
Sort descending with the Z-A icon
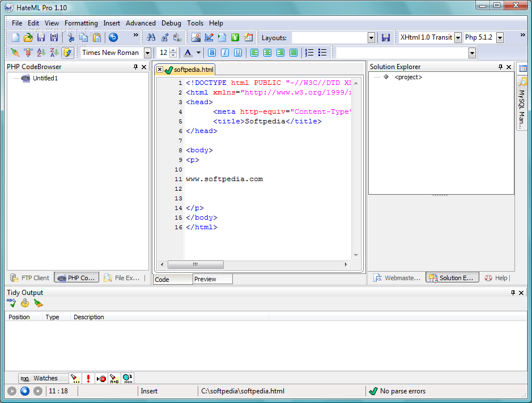54,53
